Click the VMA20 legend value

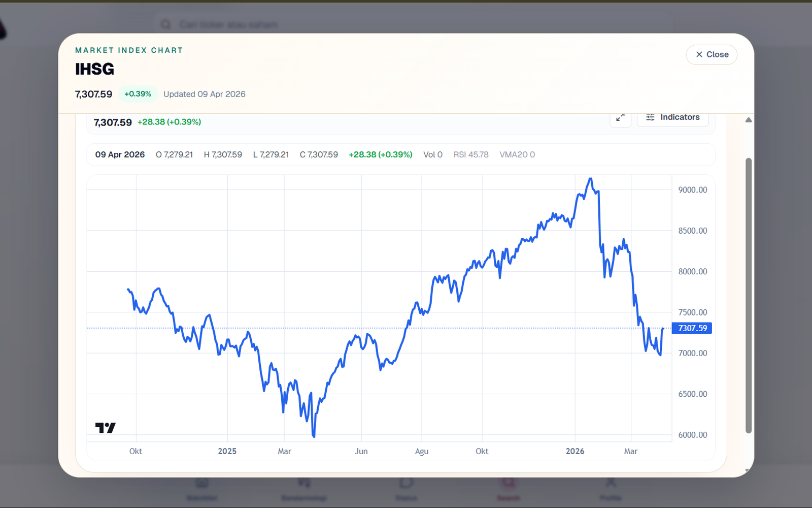517,154
